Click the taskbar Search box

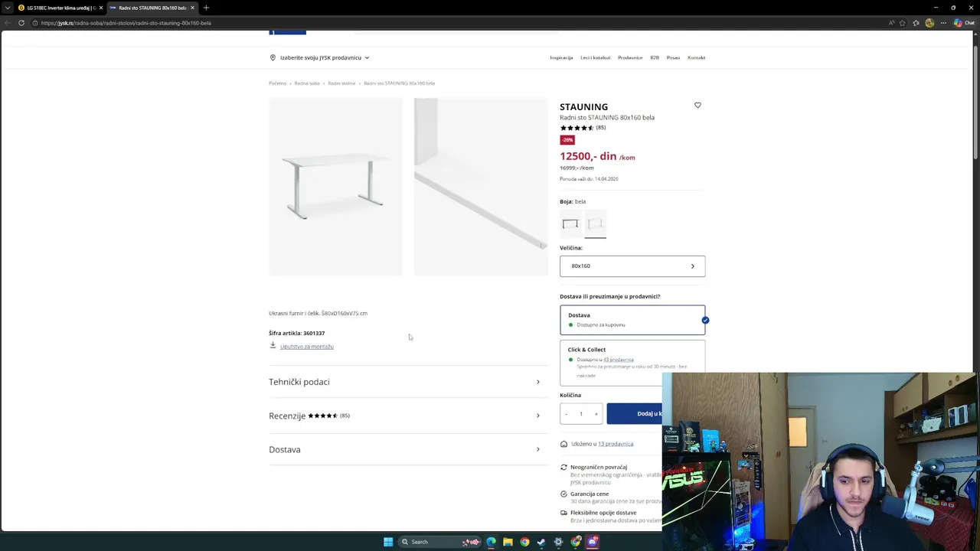click(x=441, y=542)
